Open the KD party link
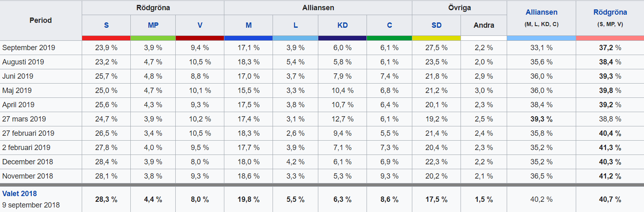This screenshot has height=212, width=644. tap(342, 25)
